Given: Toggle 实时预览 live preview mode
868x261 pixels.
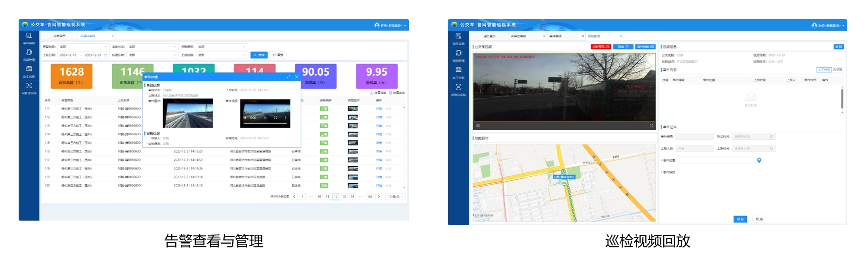Looking at the screenshot, I should tap(600, 46).
